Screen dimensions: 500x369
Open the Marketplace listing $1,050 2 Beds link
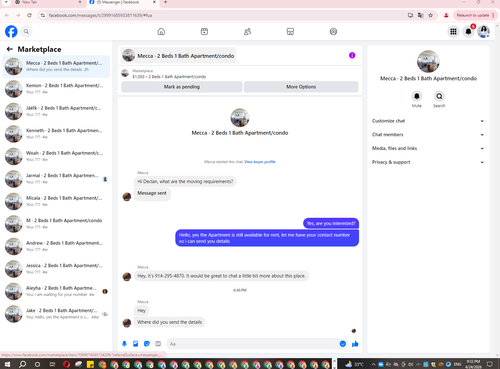[x=169, y=77]
